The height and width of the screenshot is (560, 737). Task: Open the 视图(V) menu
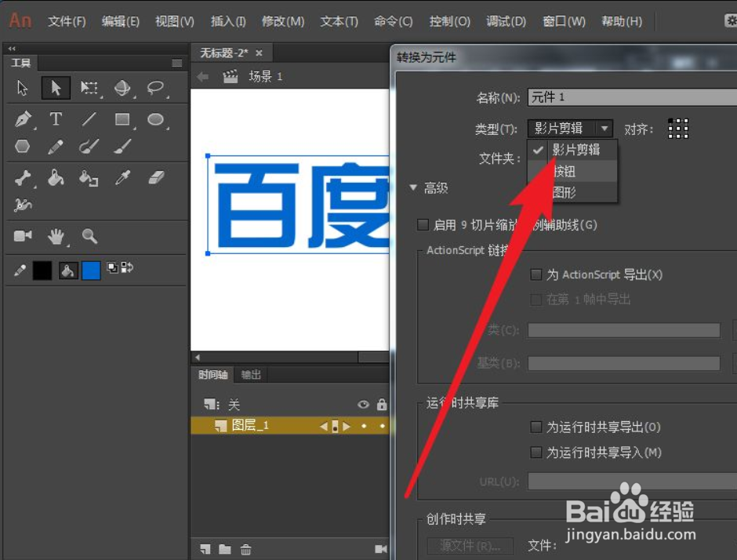point(174,22)
